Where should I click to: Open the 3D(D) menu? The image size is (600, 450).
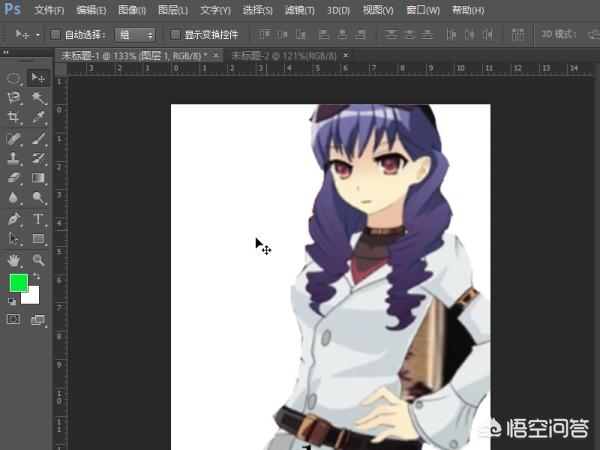pyautogui.click(x=338, y=10)
